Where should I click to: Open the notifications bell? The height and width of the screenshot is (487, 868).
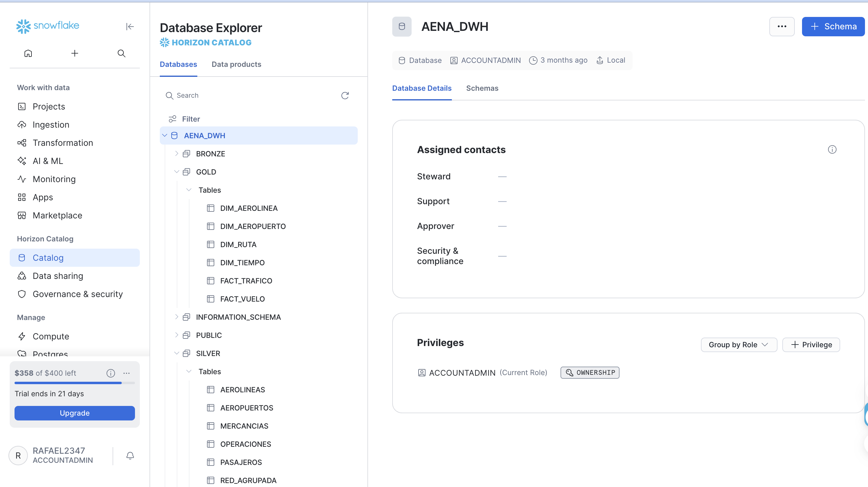[x=130, y=456]
